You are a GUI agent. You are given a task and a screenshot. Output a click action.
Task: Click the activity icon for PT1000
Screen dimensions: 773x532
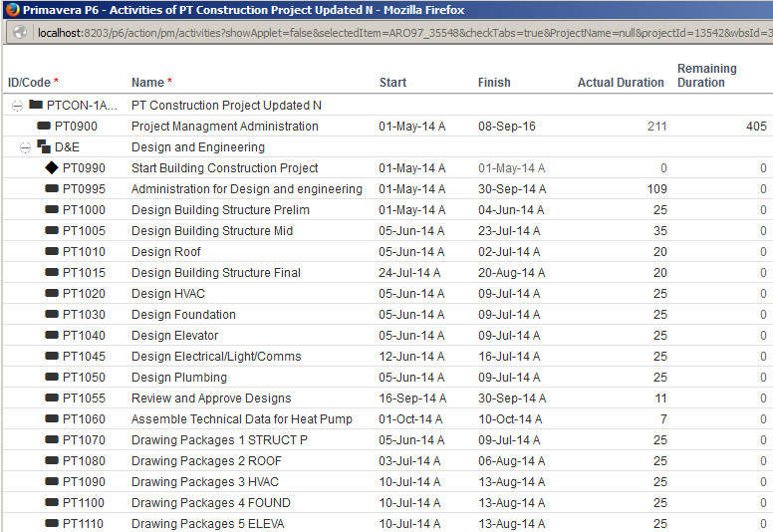(52, 209)
